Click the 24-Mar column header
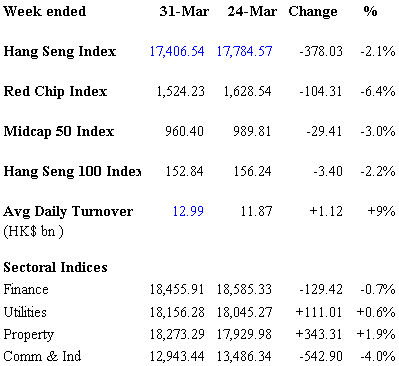This screenshot has height=366, width=399. tap(252, 12)
